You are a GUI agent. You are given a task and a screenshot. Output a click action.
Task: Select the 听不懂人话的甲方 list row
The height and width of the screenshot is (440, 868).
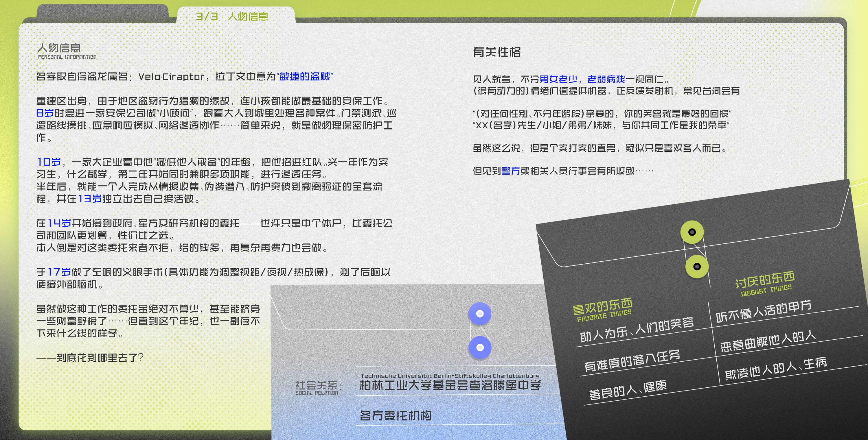(x=763, y=311)
